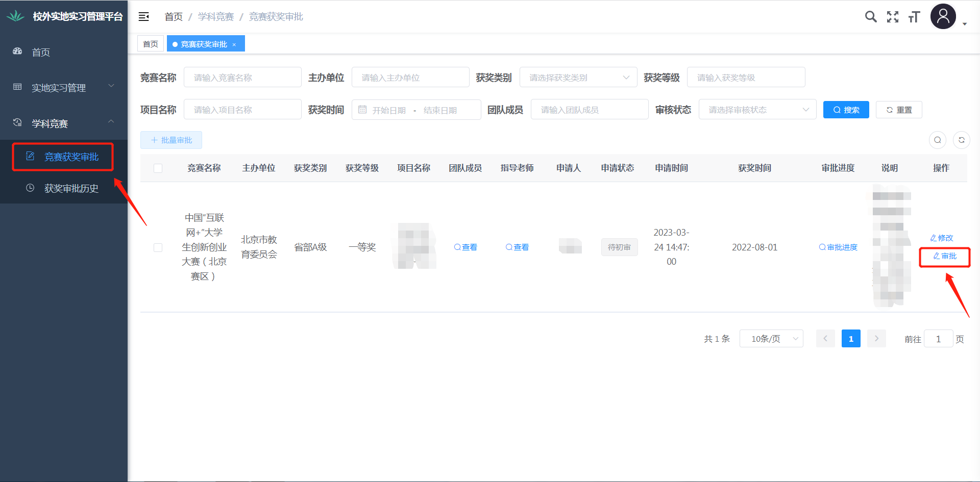980x482 pixels.
Task: Close the 竞赛获奖审批 tab
Action: pyautogui.click(x=234, y=45)
